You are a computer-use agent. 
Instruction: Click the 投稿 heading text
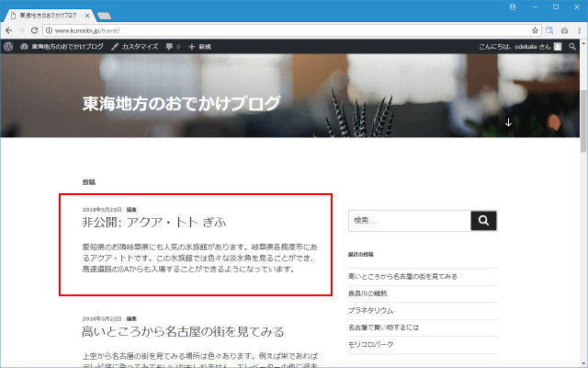[x=89, y=182]
